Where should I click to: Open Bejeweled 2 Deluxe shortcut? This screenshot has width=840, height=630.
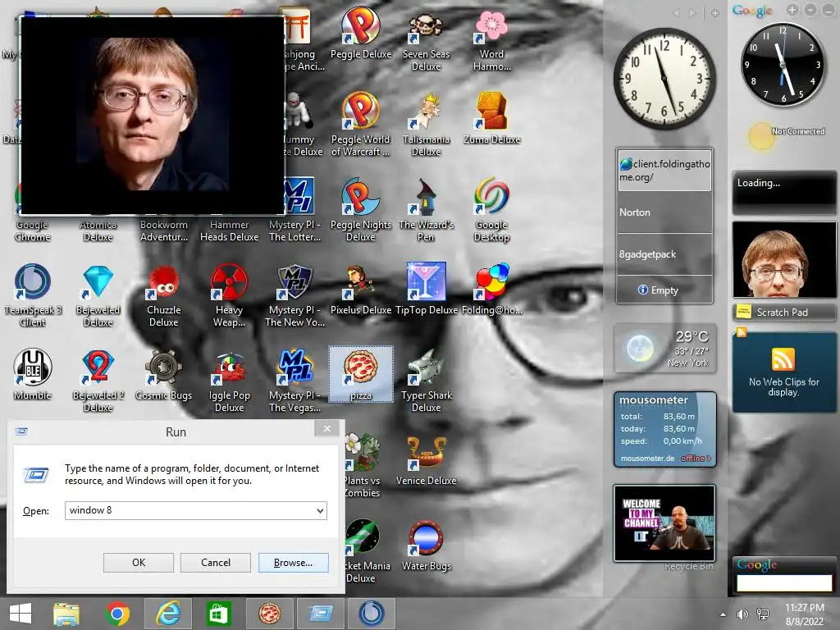pyautogui.click(x=98, y=381)
